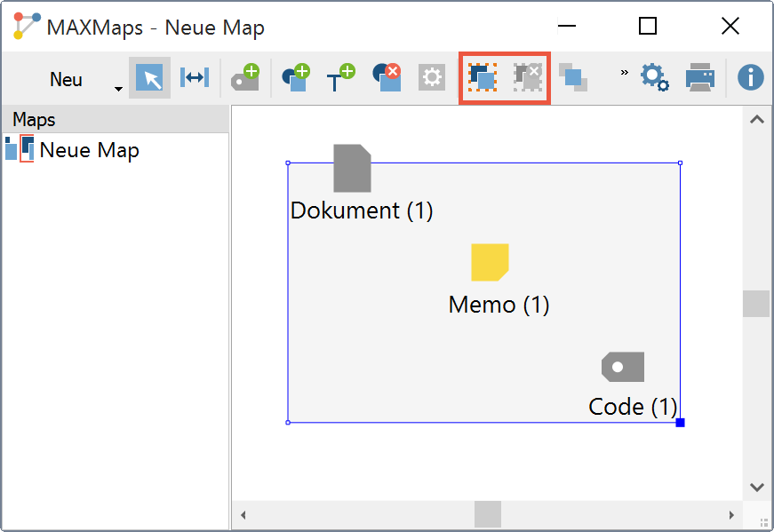Select Neue Map in the Maps list
This screenshot has height=532, width=774.
coord(89,150)
